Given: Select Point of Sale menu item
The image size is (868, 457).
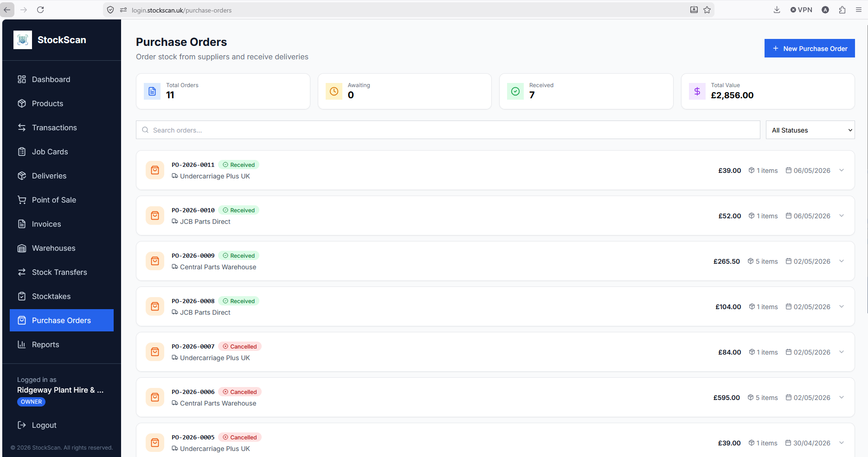Looking at the screenshot, I should click(x=62, y=200).
